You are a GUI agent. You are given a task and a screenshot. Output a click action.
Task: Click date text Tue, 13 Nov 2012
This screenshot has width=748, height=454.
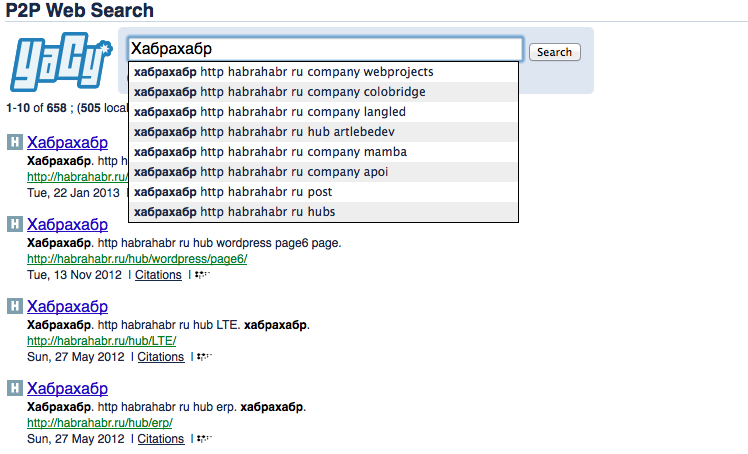(74, 275)
